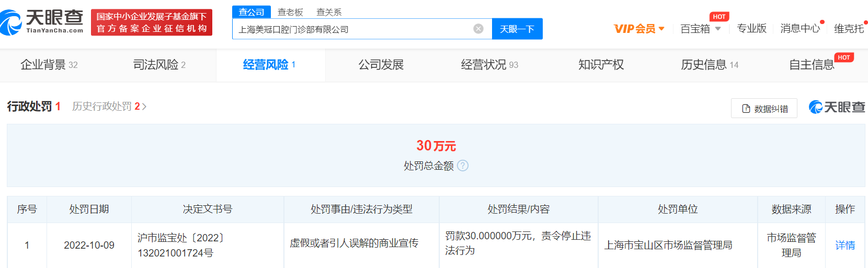Click the question mark beside 处罚总金额
The image size is (868, 268).
(x=463, y=166)
